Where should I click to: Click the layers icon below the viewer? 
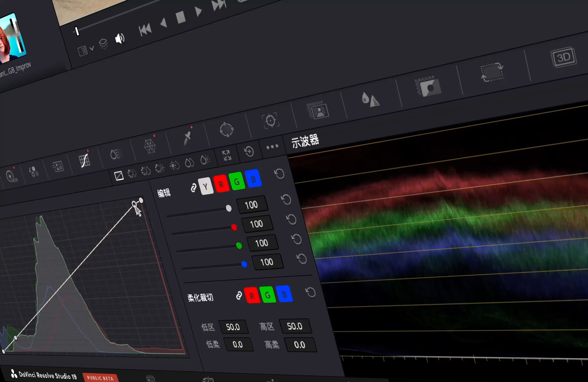[x=103, y=44]
